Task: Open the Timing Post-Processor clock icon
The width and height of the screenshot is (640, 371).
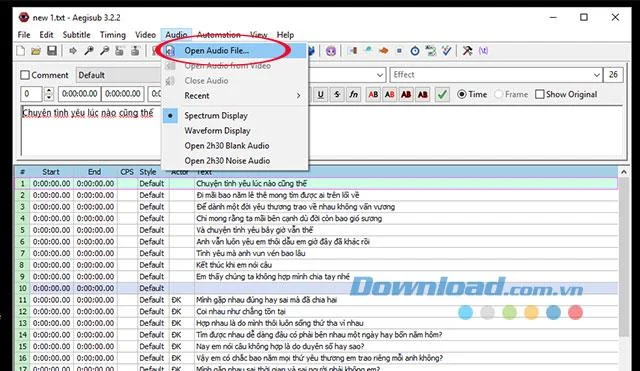Action: (415, 51)
